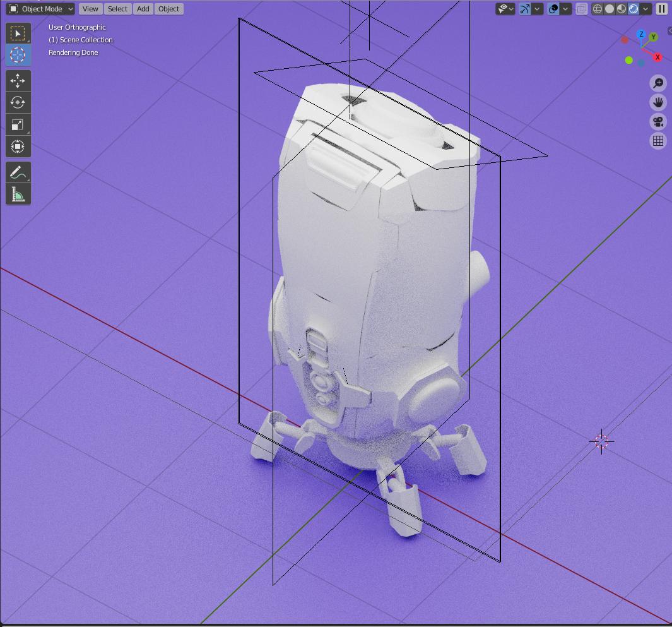Screen dimensions: 672x627
Task: Open the selectability and visibility eye popover
Action: click(x=505, y=9)
